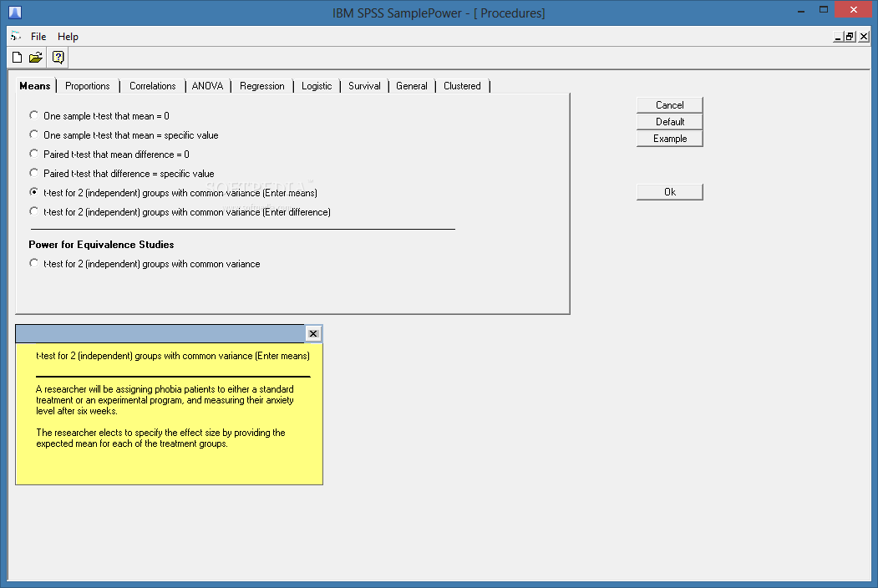Select t-test for 2 groups (Enter difference)
The width and height of the screenshot is (878, 588).
click(x=180, y=211)
